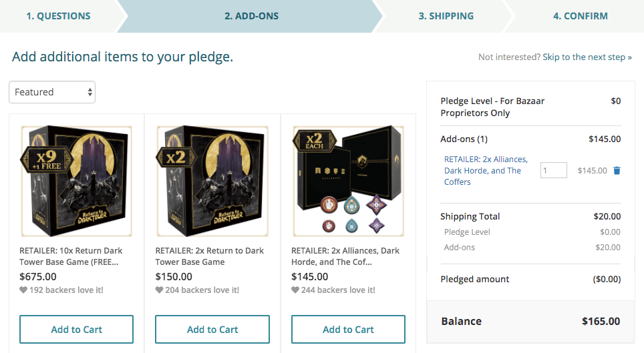View the x2 EACH expansions image
The image size is (644, 353).
pos(348,181)
